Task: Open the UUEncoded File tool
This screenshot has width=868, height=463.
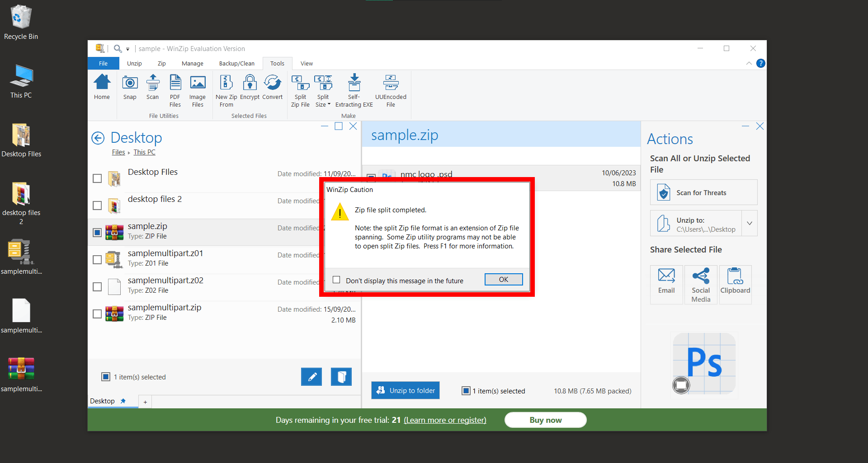Action: tap(391, 89)
